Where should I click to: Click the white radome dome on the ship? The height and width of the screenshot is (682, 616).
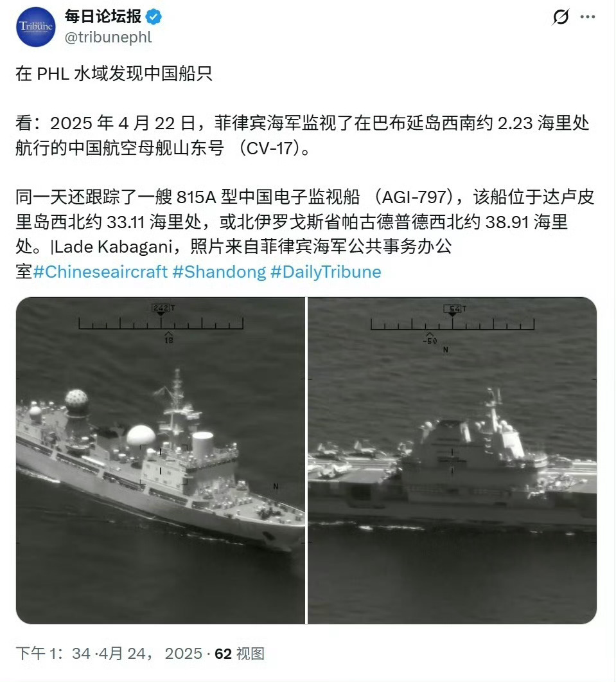[x=141, y=435]
